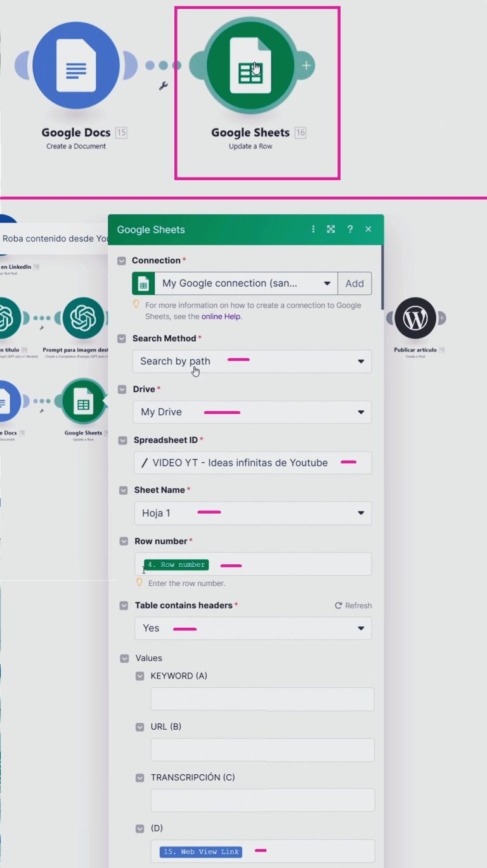Image resolution: width=487 pixels, height=868 pixels.
Task: Click the Refresh button for table headers
Action: coord(353,606)
